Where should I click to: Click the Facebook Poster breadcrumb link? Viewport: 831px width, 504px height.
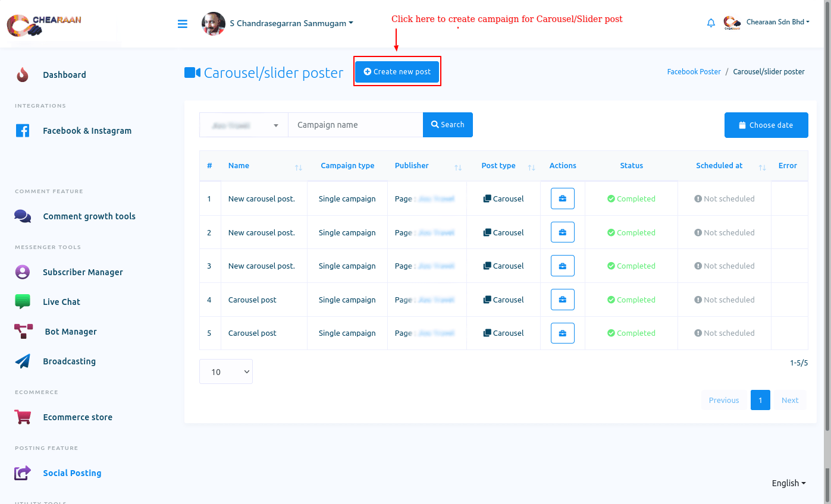coord(694,71)
